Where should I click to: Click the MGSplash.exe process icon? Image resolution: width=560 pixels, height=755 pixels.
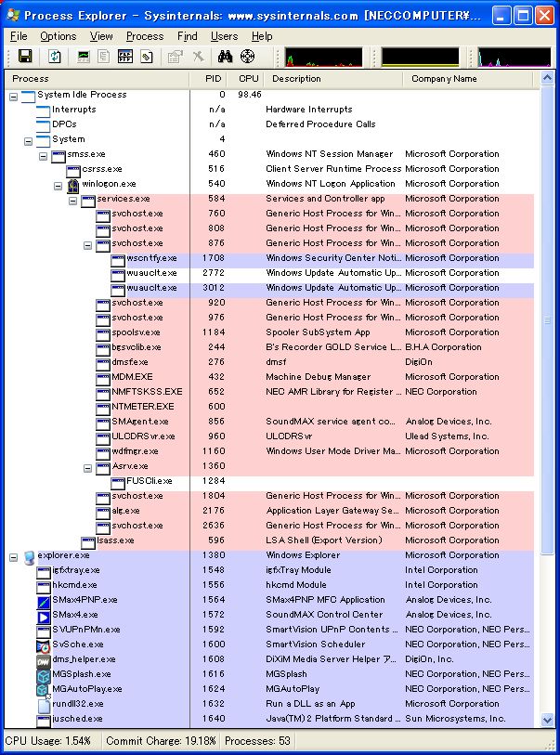click(x=44, y=674)
